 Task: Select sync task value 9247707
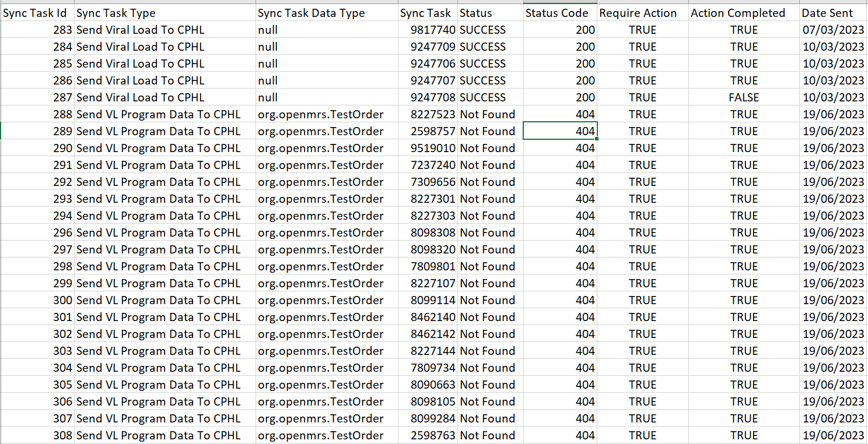click(x=428, y=80)
